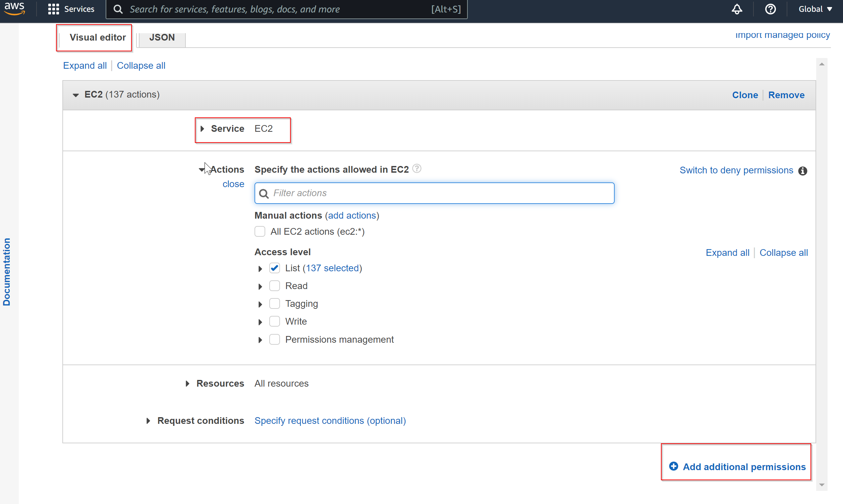
Task: Collapse the Actions section arrow
Action: point(202,169)
